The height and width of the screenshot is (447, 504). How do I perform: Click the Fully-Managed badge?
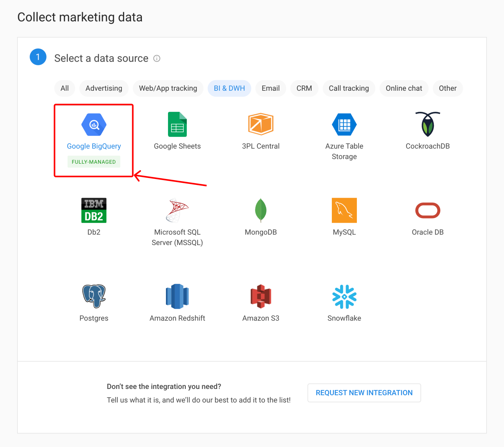[94, 162]
